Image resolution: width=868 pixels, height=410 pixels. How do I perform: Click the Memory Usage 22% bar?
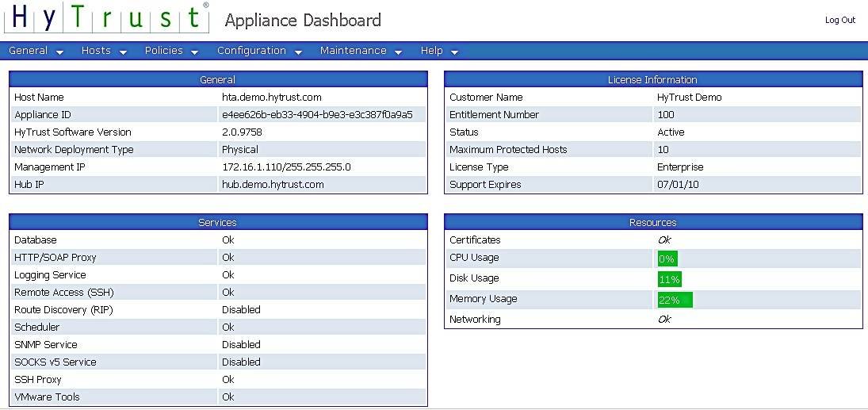pos(675,300)
